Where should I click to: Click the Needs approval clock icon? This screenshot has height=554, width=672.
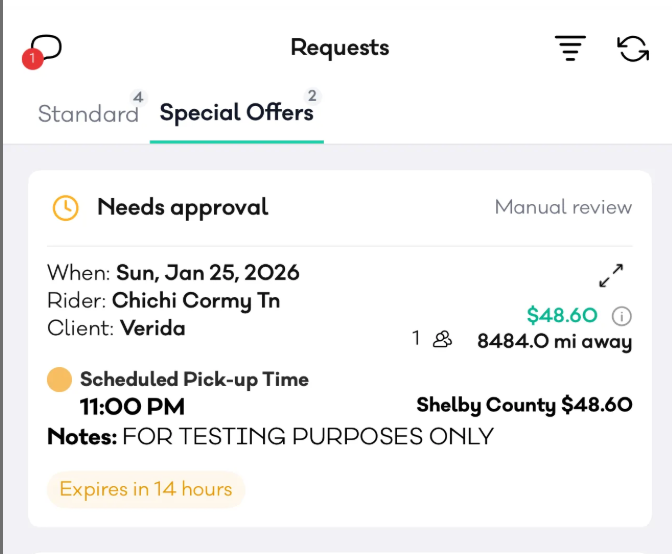65,208
